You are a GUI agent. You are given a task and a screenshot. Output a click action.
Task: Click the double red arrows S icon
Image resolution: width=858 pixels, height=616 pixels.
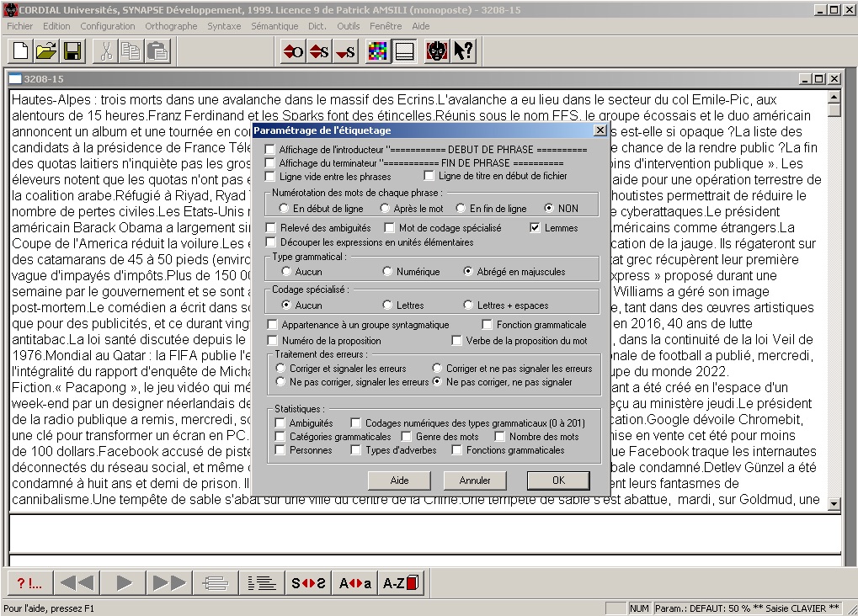tap(319, 51)
